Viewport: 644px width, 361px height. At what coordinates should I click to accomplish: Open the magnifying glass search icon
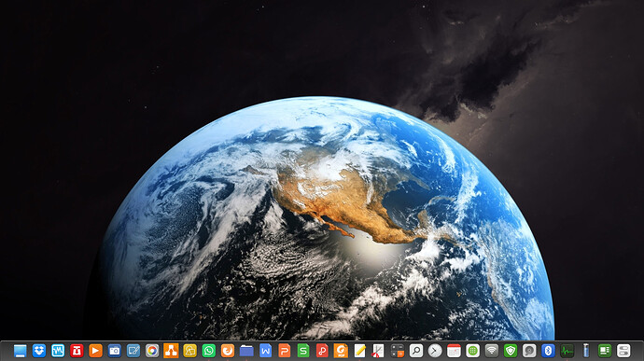416,351
